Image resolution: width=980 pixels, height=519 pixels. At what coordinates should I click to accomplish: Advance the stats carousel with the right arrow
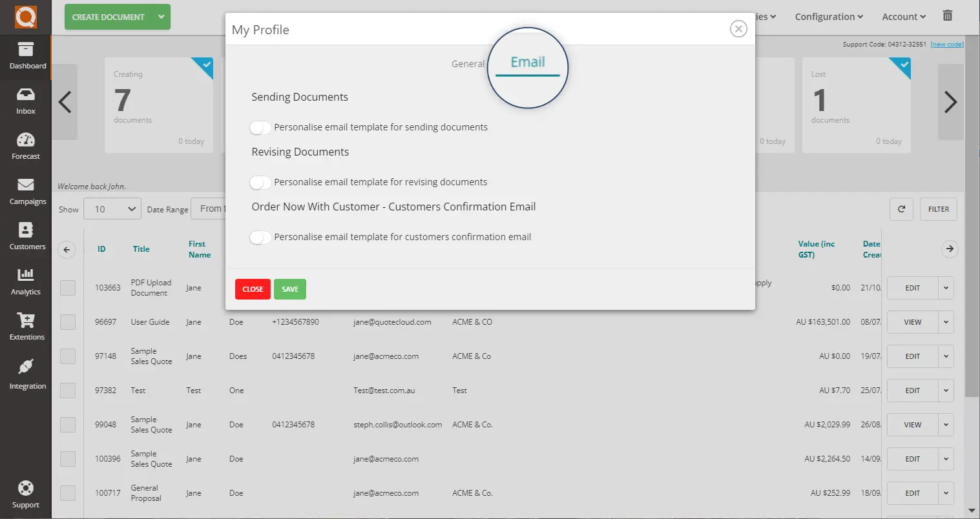(950, 101)
